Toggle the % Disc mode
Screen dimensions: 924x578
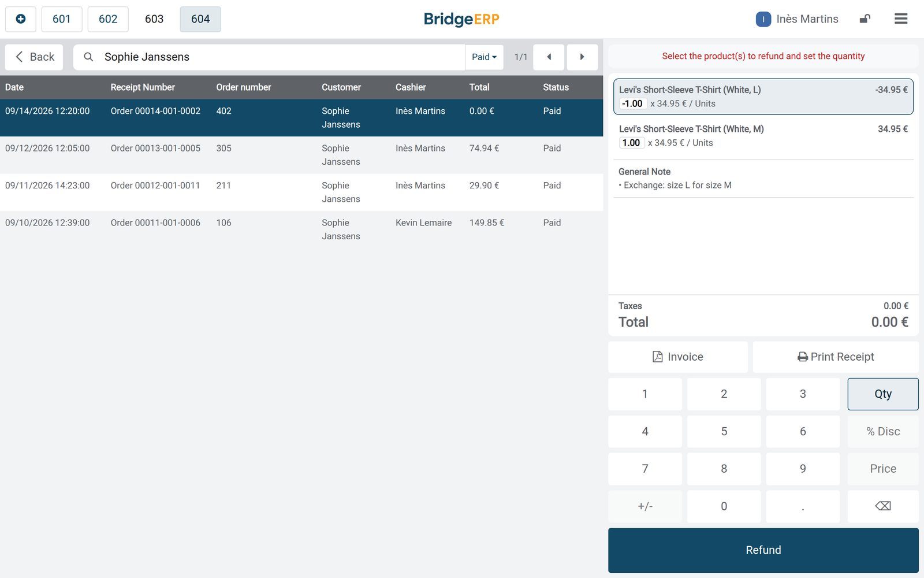883,431
